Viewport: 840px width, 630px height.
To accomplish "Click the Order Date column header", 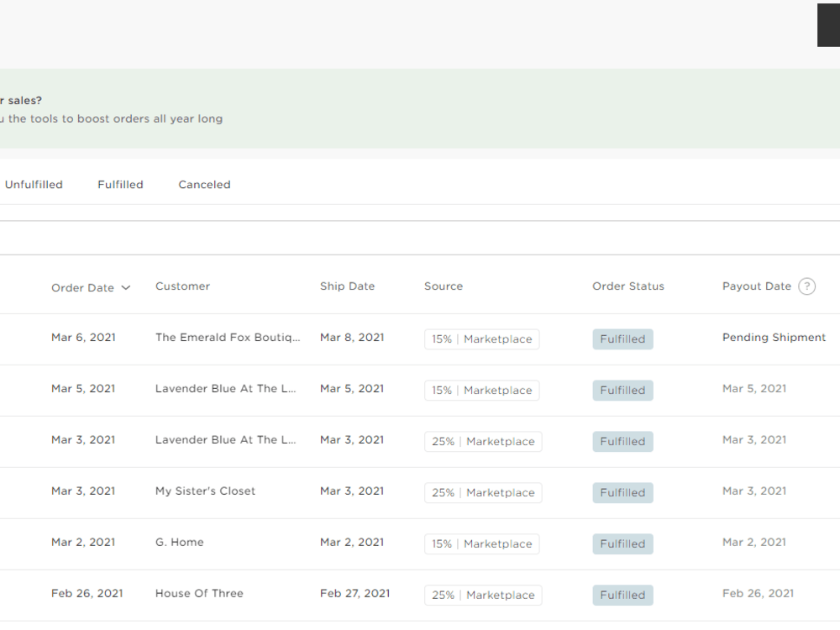I will tap(82, 288).
